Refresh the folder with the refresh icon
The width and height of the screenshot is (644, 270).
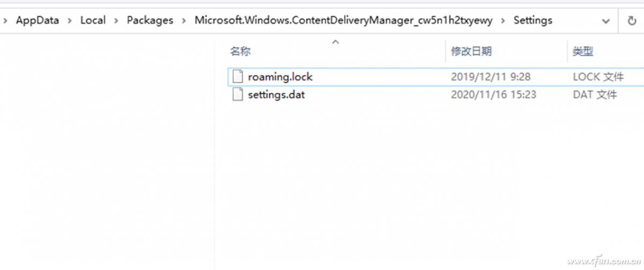(632, 21)
